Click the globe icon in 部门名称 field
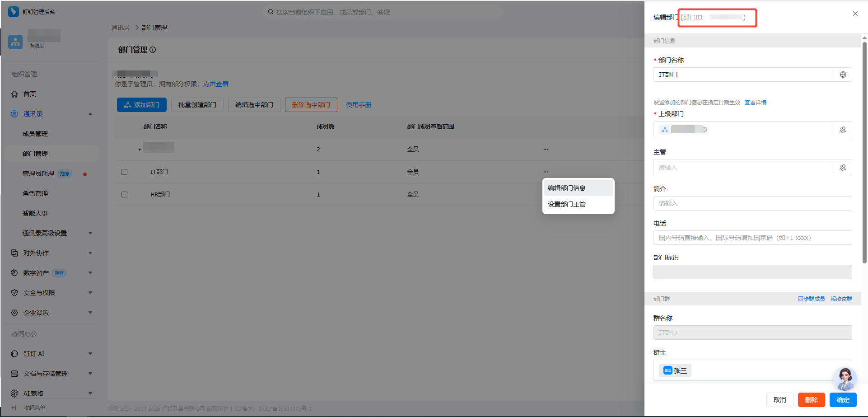This screenshot has height=417, width=868. tap(843, 75)
